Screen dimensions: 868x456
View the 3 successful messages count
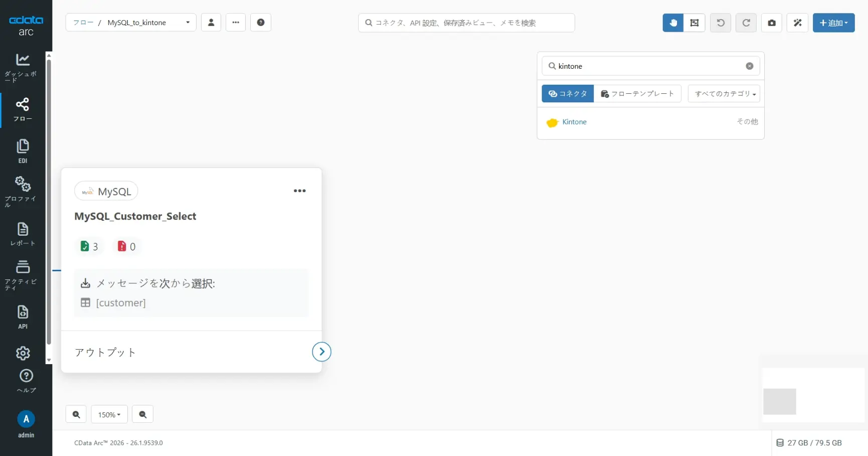coord(90,246)
